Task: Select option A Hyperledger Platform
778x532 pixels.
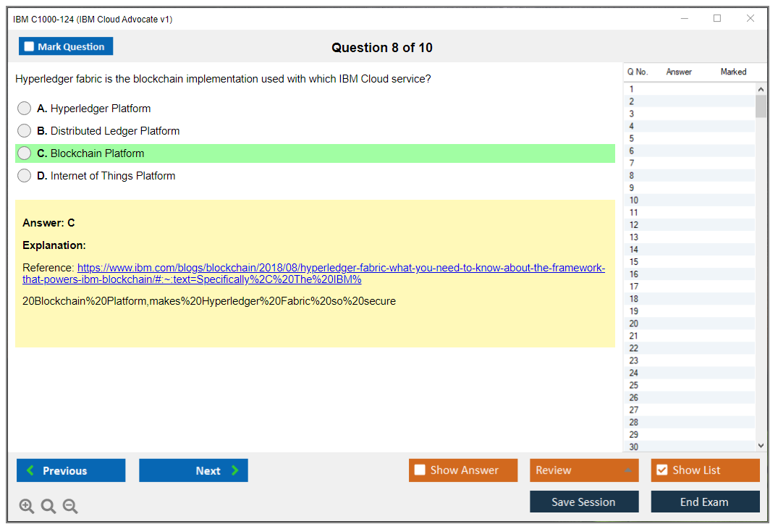Action: pyautogui.click(x=25, y=109)
